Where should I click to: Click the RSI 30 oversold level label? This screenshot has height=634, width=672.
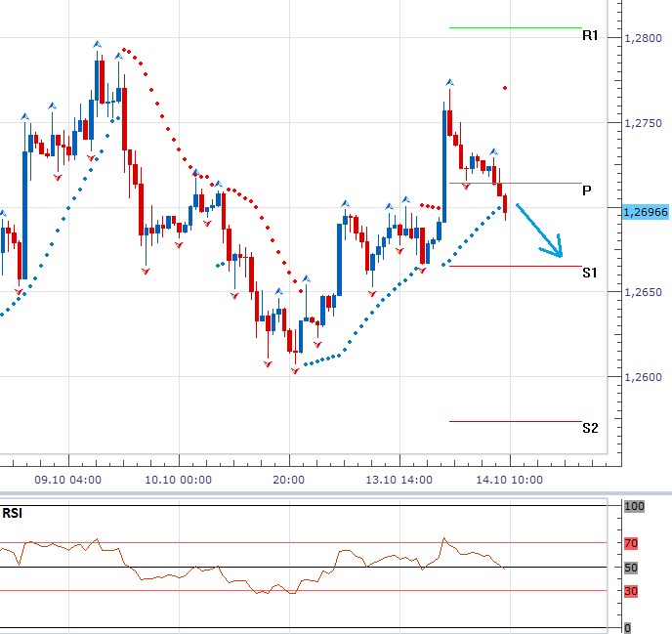pos(632,591)
